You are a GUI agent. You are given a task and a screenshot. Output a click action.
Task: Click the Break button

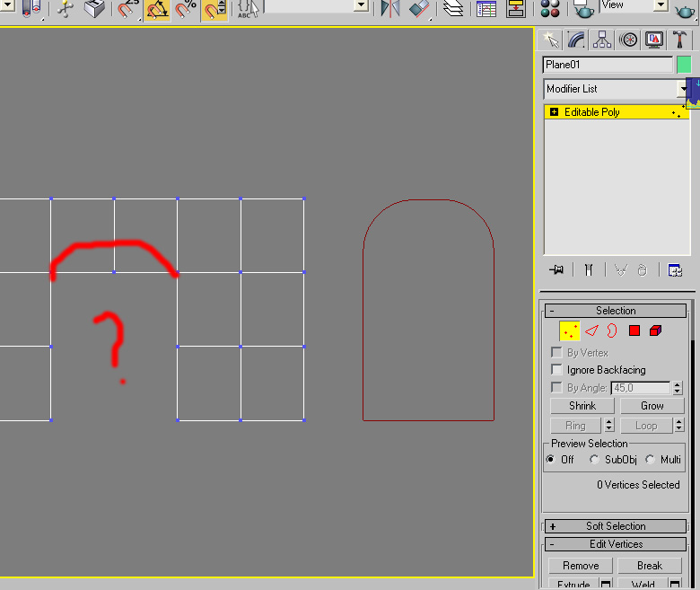click(650, 566)
